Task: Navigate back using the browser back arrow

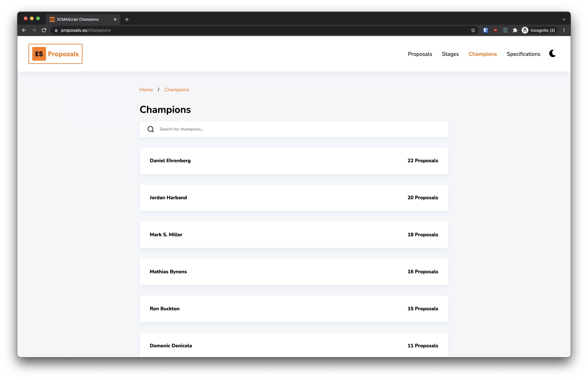Action: coord(24,30)
